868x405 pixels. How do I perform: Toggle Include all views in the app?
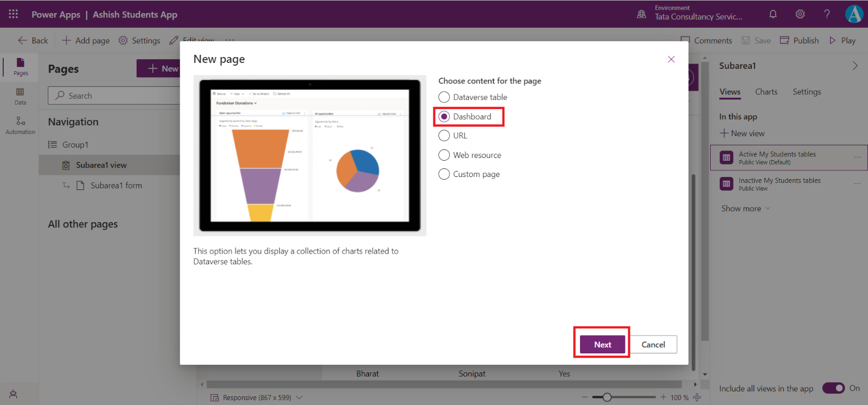[833, 388]
